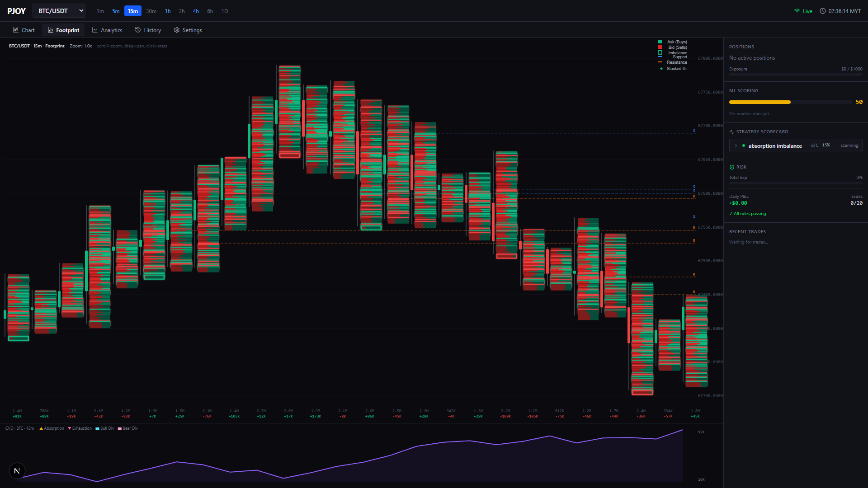The width and height of the screenshot is (868, 488).
Task: Select the 5m timeframe
Action: 116,11
